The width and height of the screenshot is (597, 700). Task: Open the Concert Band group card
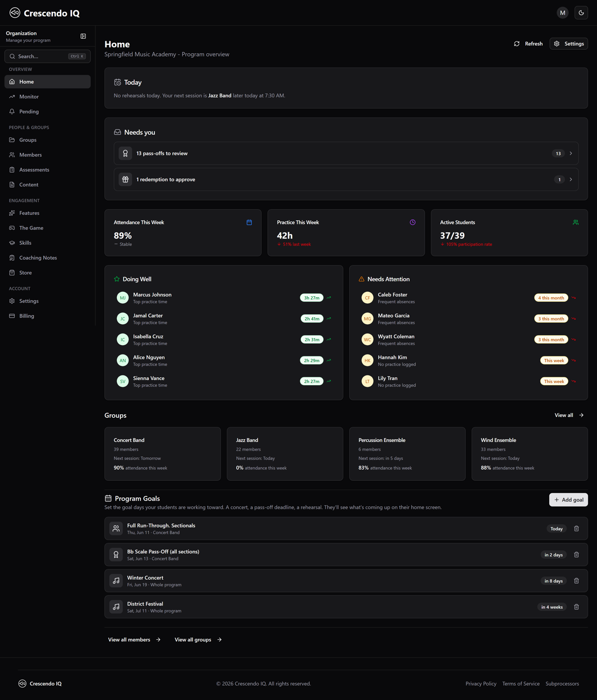coord(163,454)
